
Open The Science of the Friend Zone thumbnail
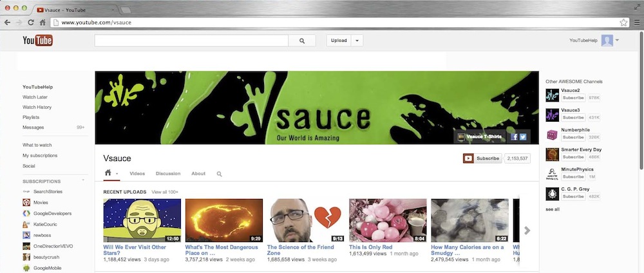pyautogui.click(x=306, y=220)
